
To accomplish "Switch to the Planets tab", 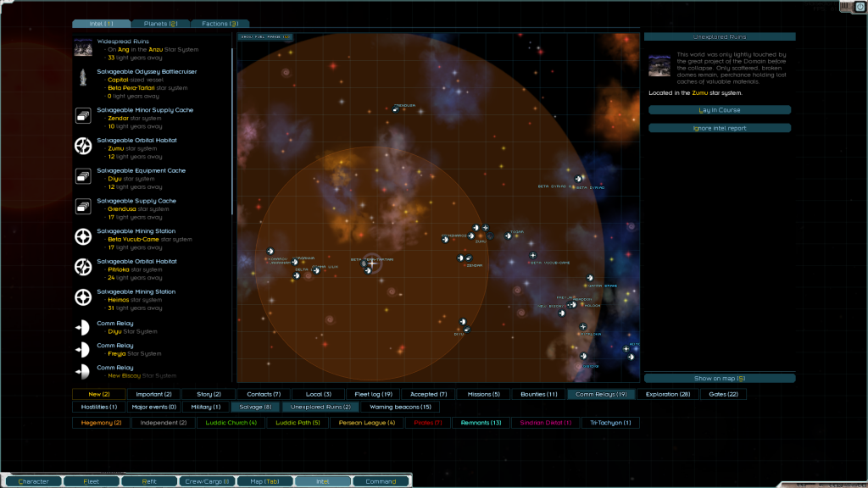I will pos(160,24).
